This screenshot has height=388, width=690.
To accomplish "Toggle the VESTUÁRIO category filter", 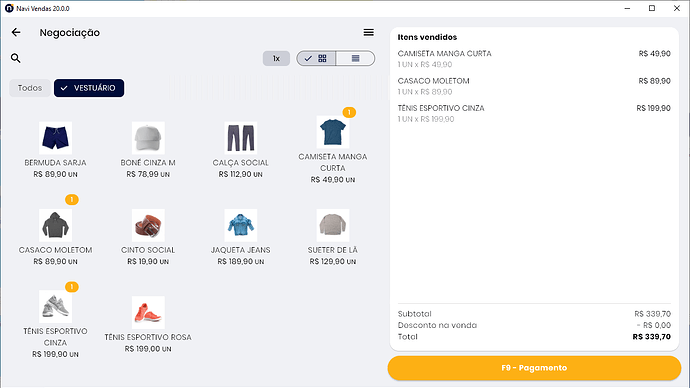I will point(89,88).
